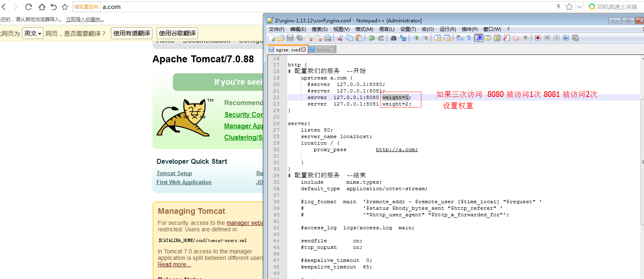The width and height of the screenshot is (644, 279).
Task: Open the First Web Application link
Action: [x=184, y=182]
